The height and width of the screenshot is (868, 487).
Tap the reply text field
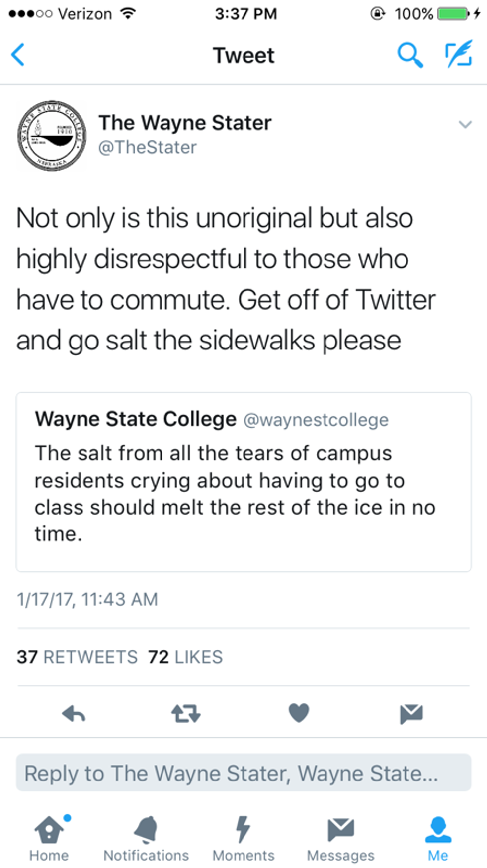(243, 773)
